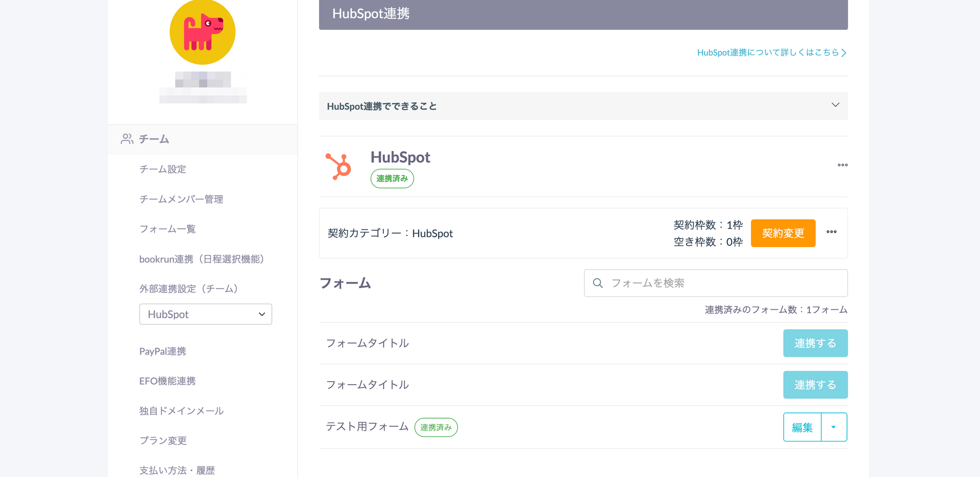
Task: Select プラン変更 in the sidebar
Action: (x=163, y=441)
